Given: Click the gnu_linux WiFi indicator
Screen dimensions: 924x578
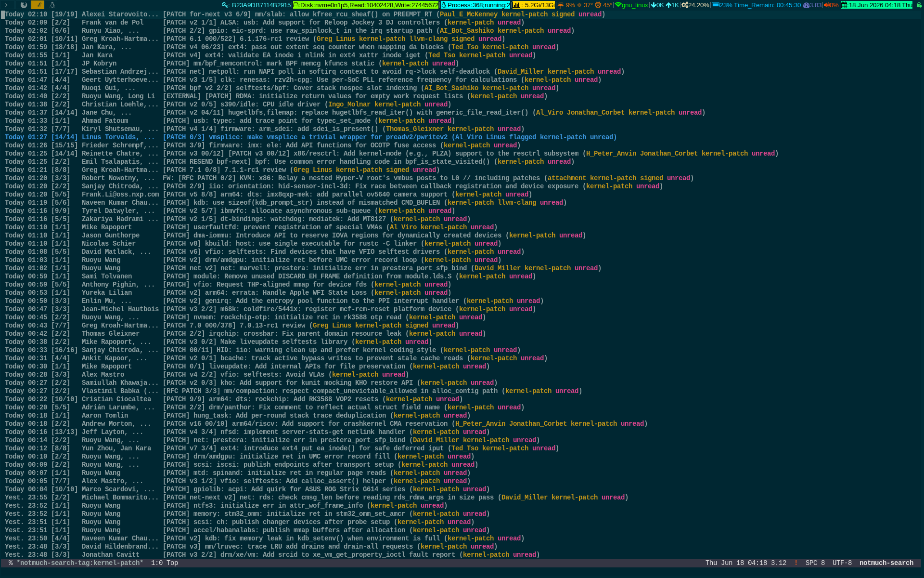Looking at the screenshot, I should tap(631, 5).
